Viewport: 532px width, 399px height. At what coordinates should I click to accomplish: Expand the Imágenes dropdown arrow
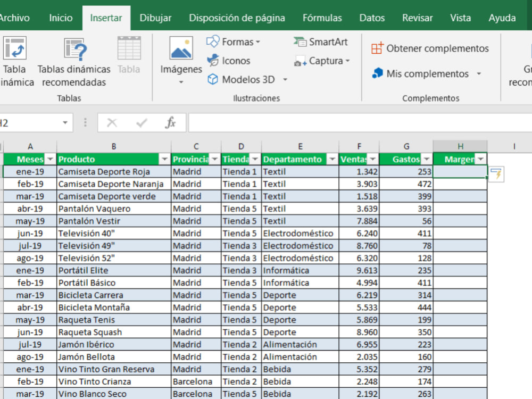click(x=181, y=82)
